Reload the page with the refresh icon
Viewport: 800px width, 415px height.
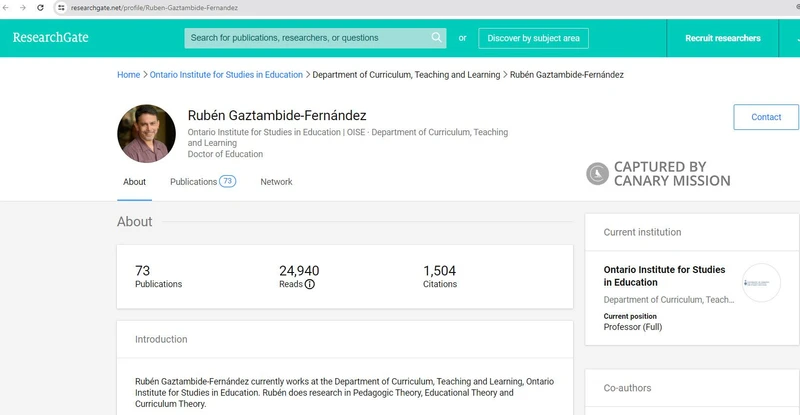point(40,8)
